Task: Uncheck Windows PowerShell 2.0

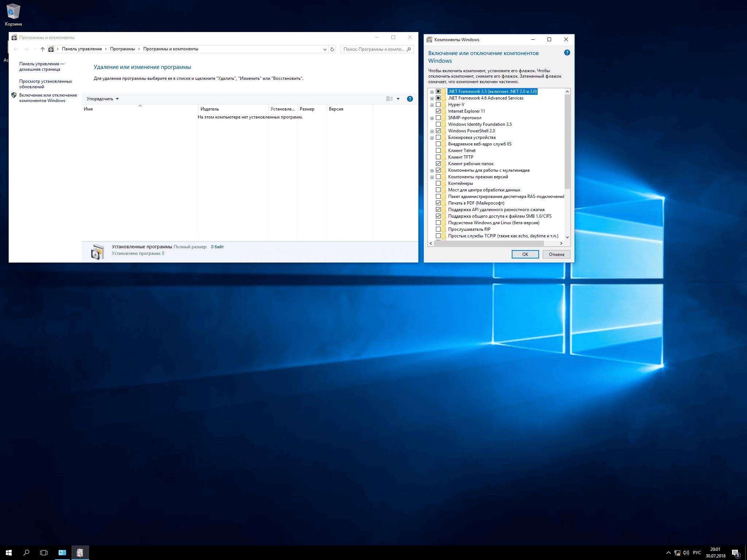Action: tap(438, 131)
